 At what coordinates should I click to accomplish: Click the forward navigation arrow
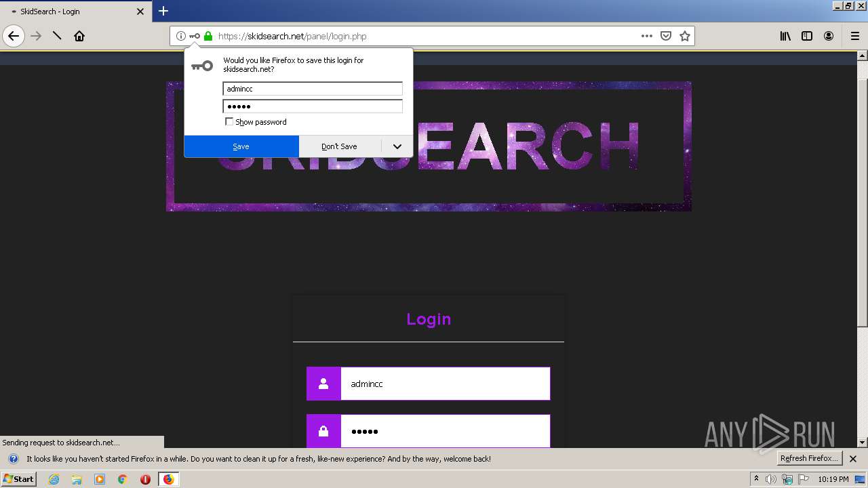click(x=36, y=36)
